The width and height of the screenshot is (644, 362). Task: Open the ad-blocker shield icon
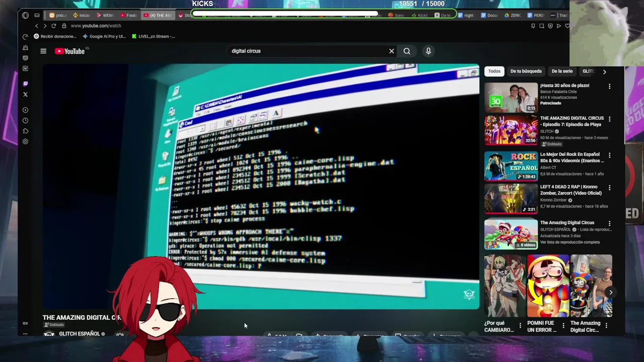[550, 26]
